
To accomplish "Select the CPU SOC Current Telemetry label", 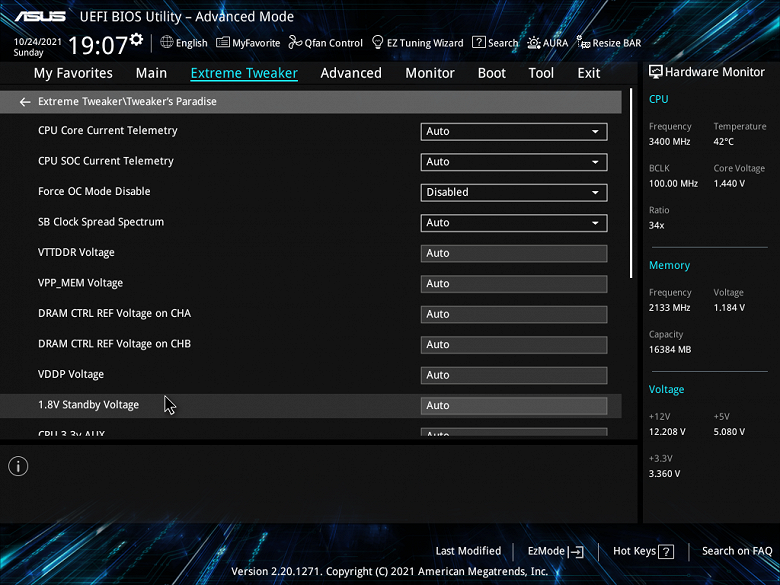I will (x=105, y=161).
